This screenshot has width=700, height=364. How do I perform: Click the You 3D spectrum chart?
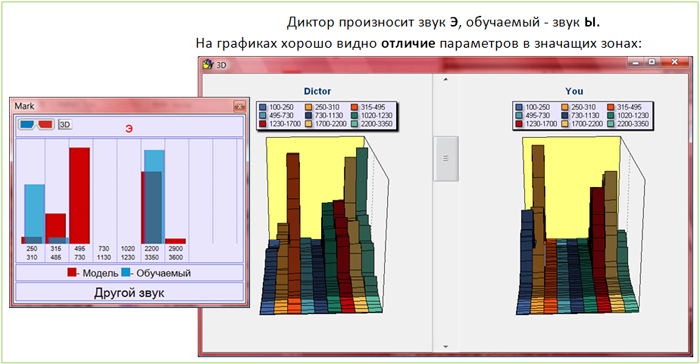580,226
